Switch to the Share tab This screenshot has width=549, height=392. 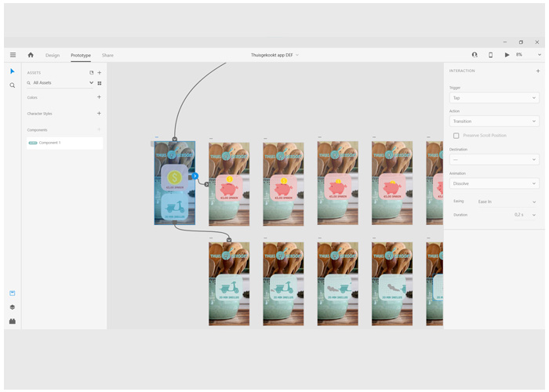click(108, 56)
